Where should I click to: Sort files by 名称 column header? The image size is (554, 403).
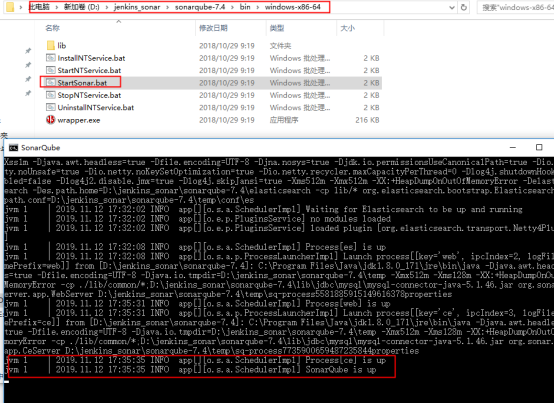point(52,28)
